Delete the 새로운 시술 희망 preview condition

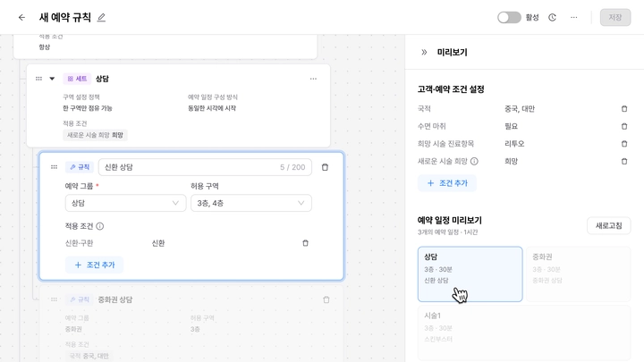tap(624, 161)
